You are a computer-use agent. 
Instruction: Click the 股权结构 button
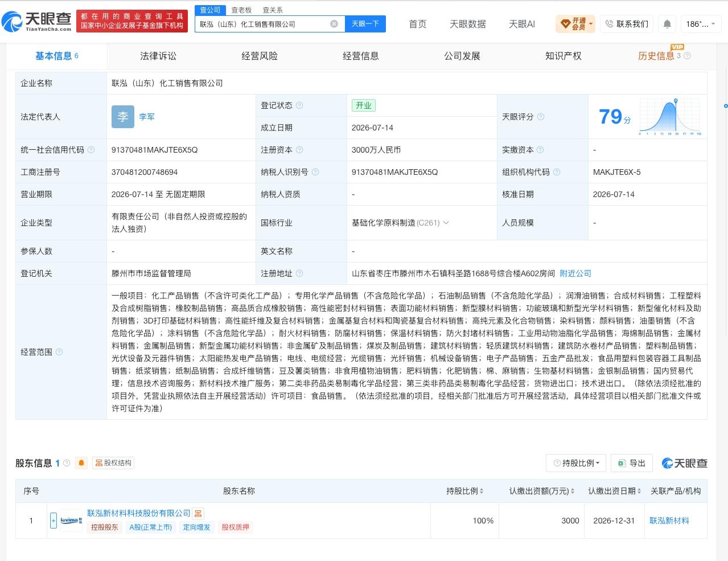point(113,463)
